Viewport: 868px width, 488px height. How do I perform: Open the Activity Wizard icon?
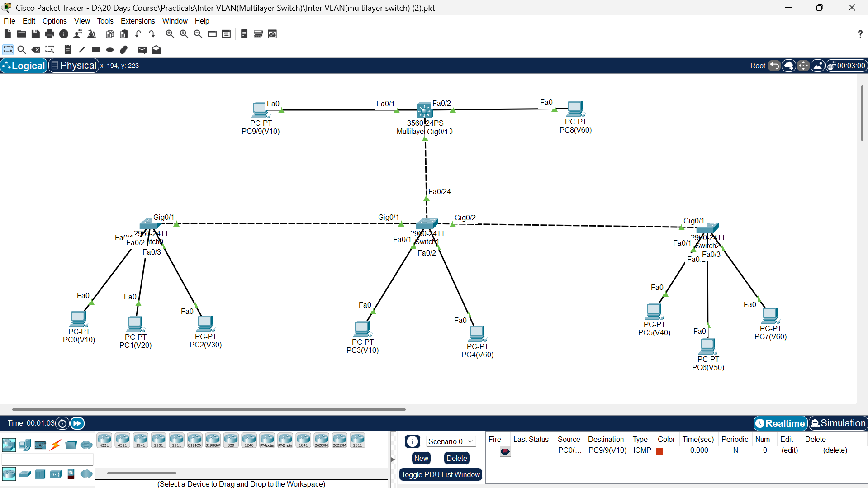(x=92, y=34)
